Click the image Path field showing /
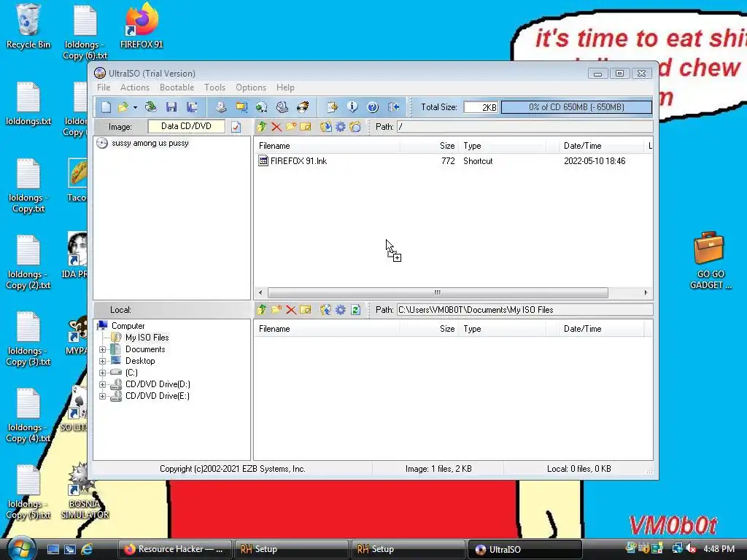Image resolution: width=747 pixels, height=560 pixels. pyautogui.click(x=525, y=127)
